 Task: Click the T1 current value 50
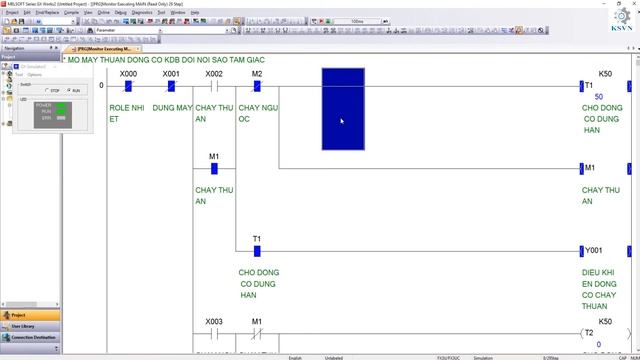(598, 97)
